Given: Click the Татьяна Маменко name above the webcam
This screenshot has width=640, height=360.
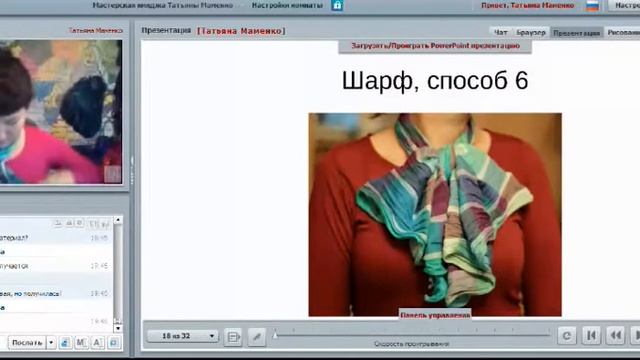Looking at the screenshot, I should [x=96, y=31].
